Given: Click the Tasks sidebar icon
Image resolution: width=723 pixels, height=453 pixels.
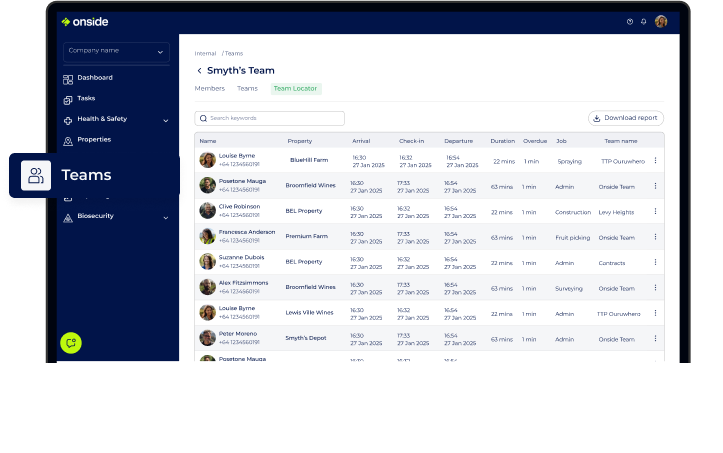Looking at the screenshot, I should [x=68, y=99].
